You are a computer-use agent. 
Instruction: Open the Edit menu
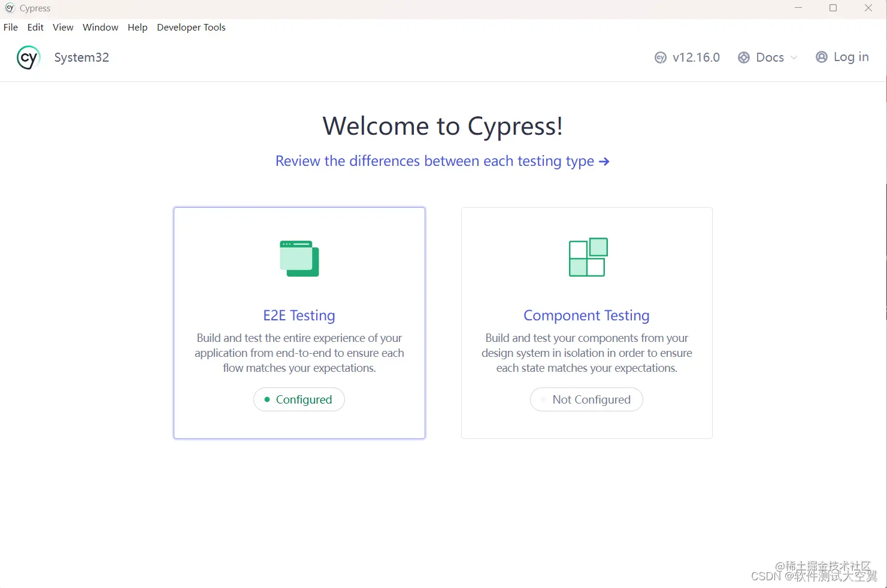(x=35, y=27)
